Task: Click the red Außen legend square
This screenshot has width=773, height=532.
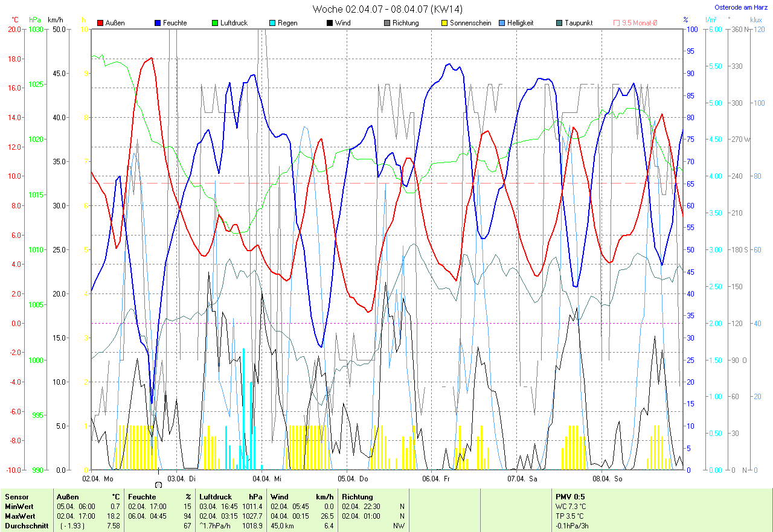Action: pyautogui.click(x=100, y=23)
